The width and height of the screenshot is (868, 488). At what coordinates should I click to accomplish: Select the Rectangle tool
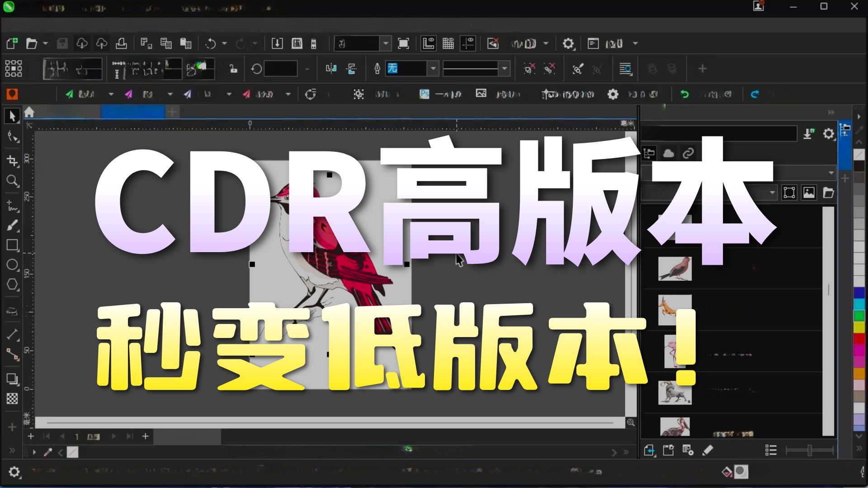(12, 245)
